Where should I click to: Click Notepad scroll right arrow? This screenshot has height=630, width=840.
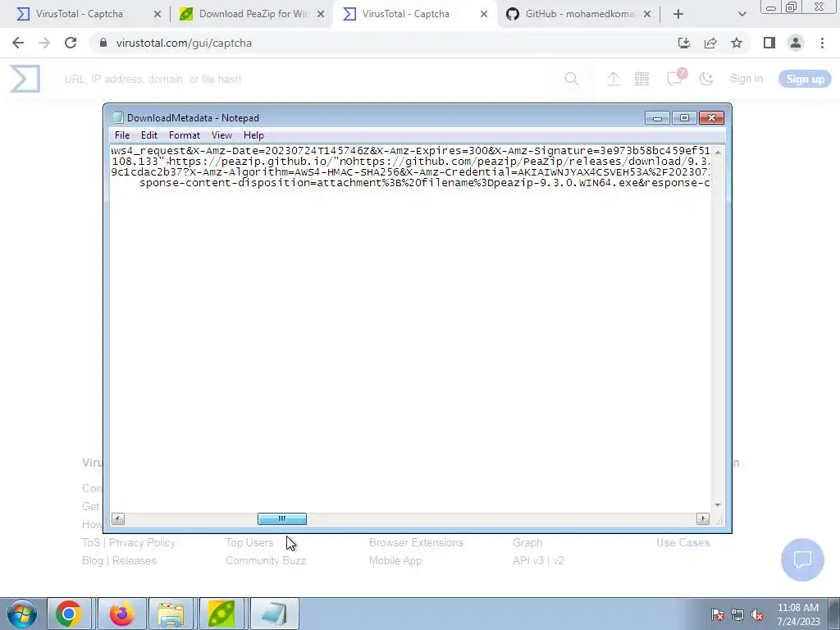click(703, 518)
